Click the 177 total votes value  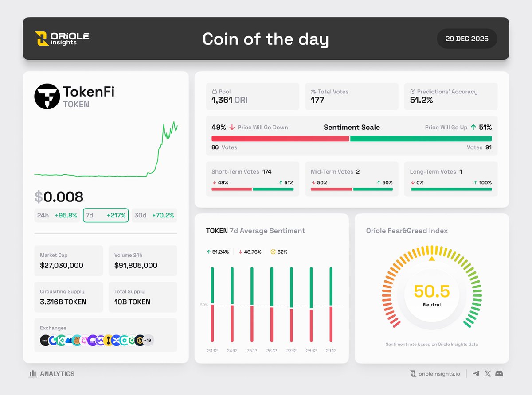coord(317,100)
